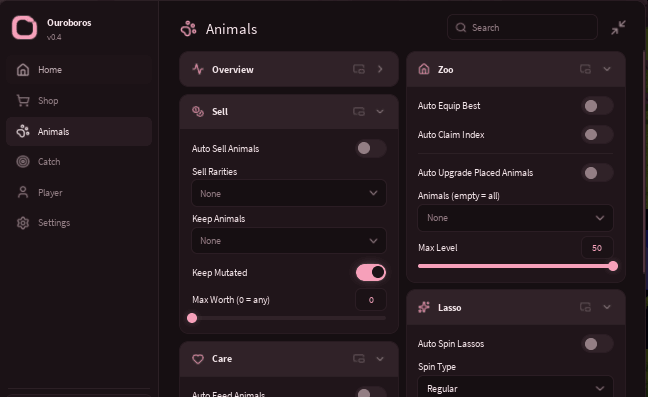This screenshot has height=397, width=648.
Task: Expand the Overview panel chevron
Action: point(380,69)
